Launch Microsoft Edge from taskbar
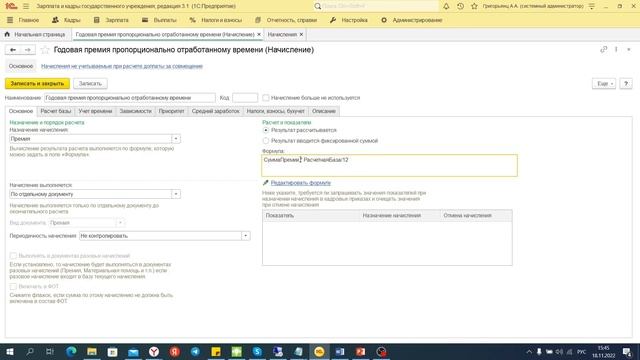 71,351
